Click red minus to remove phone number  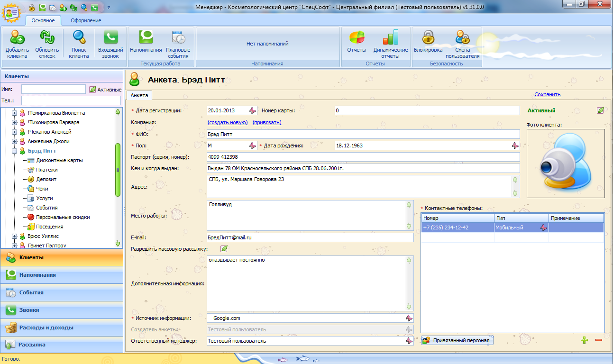pos(598,340)
